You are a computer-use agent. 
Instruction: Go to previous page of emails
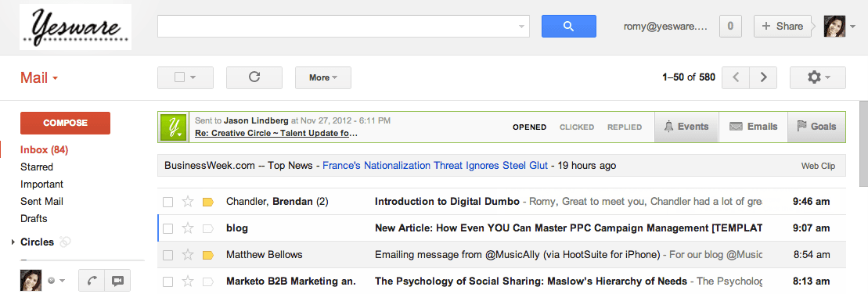(736, 77)
